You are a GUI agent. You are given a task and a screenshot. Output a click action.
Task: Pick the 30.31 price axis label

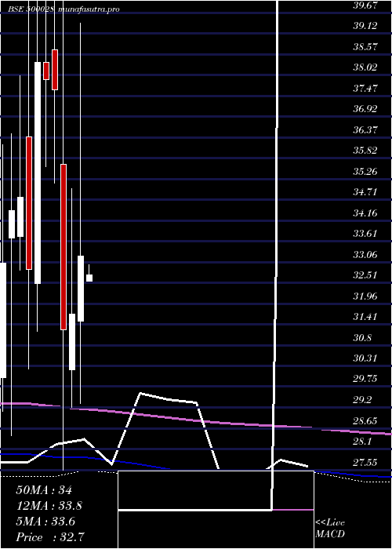point(365,358)
